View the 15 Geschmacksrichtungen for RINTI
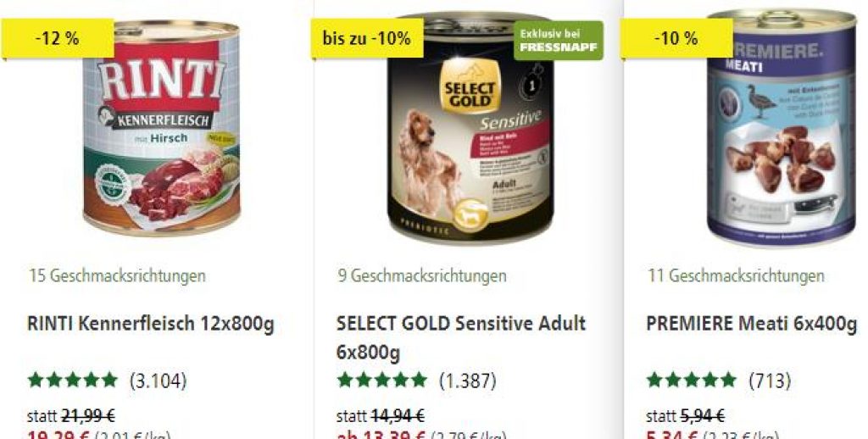The height and width of the screenshot is (439, 868). tap(117, 275)
